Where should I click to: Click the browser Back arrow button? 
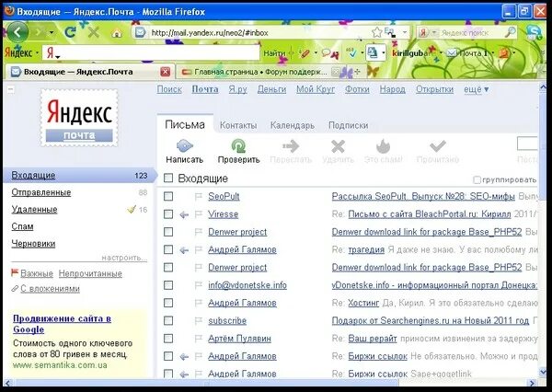point(17,32)
